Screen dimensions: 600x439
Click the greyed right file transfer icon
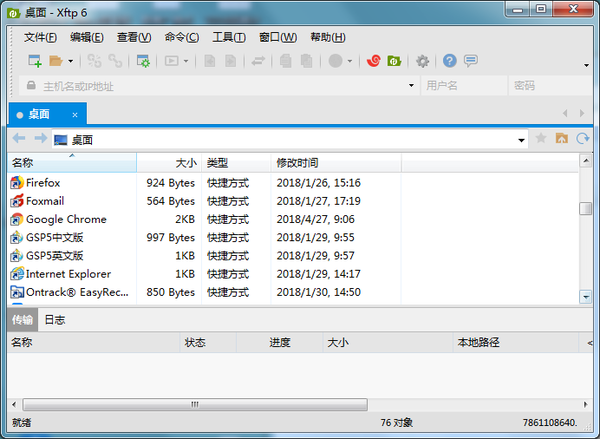click(230, 61)
